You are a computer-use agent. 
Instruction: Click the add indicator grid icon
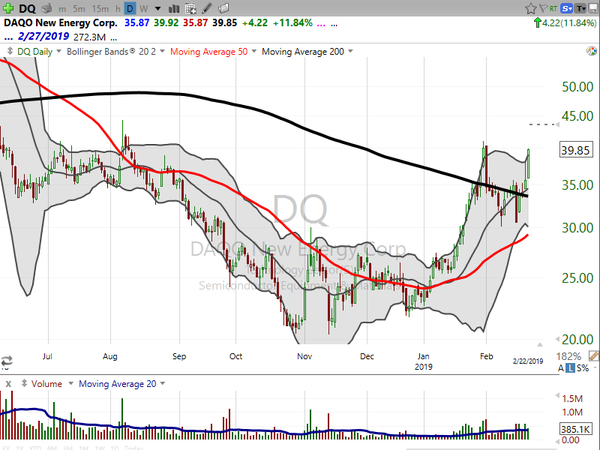[x=190, y=8]
